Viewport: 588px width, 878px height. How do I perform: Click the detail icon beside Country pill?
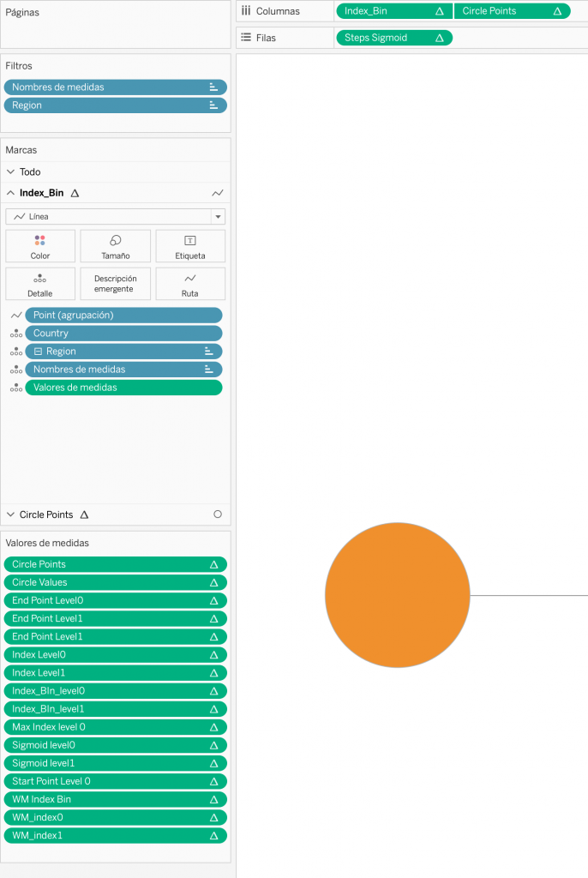[x=16, y=334]
